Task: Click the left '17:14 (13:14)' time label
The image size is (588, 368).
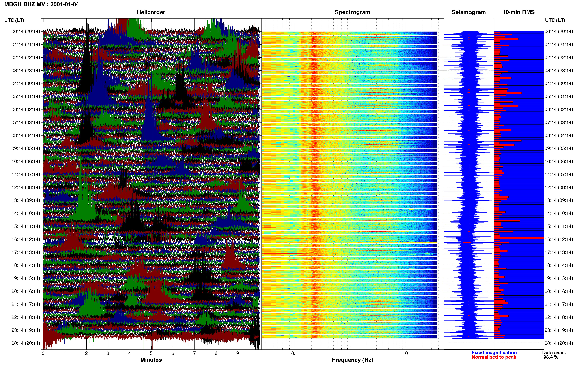Action: 26,252
